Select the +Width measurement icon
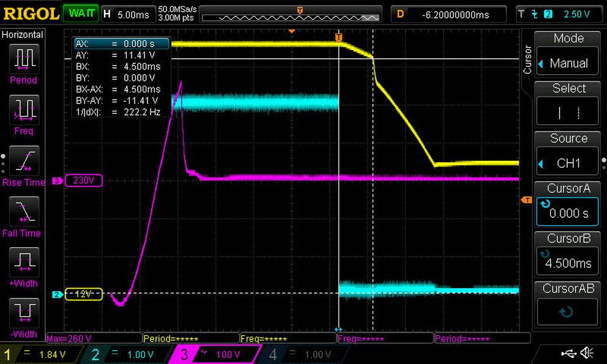 coord(24,262)
